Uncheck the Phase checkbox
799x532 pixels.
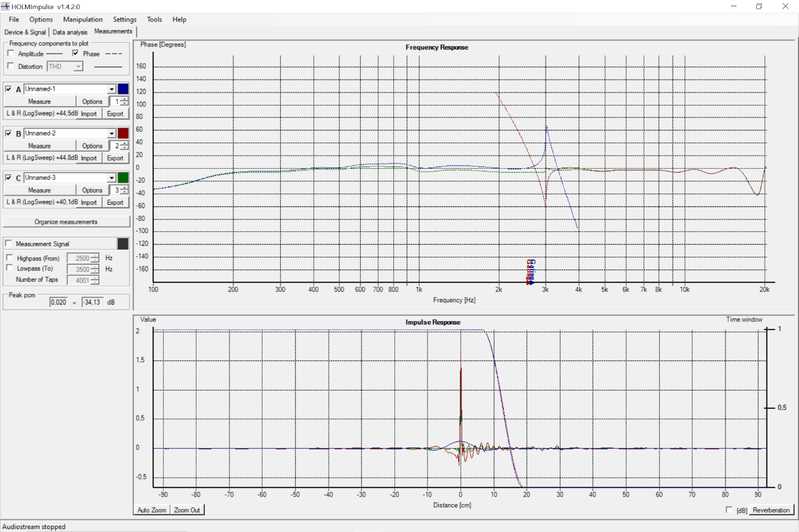[x=75, y=54]
